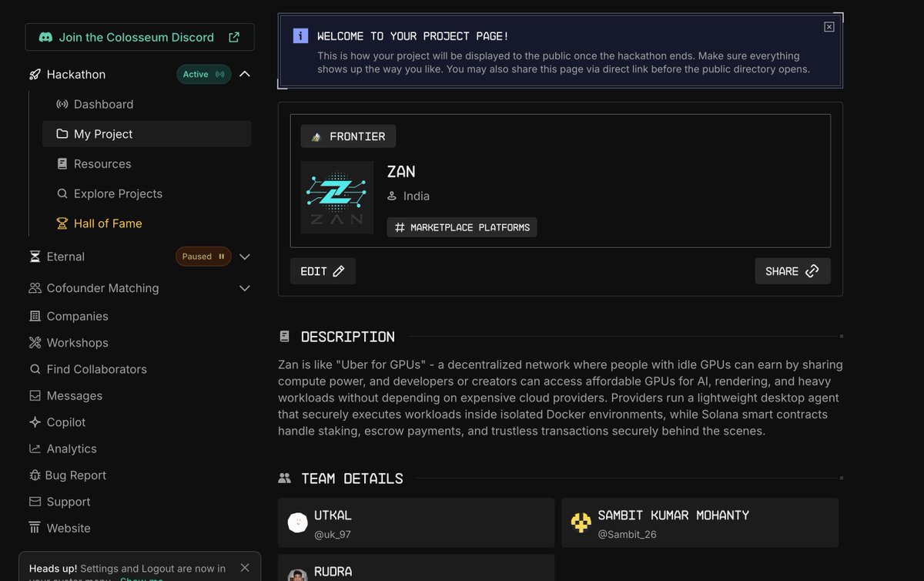Screen dimensions: 924x581
Task: Open Sambit Kumar Mohanty member card
Action: click(x=700, y=523)
